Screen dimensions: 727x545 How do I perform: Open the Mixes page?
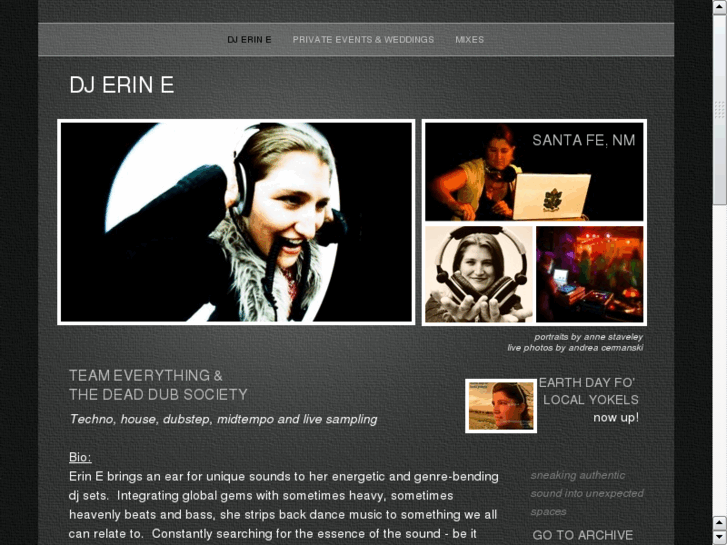click(469, 40)
